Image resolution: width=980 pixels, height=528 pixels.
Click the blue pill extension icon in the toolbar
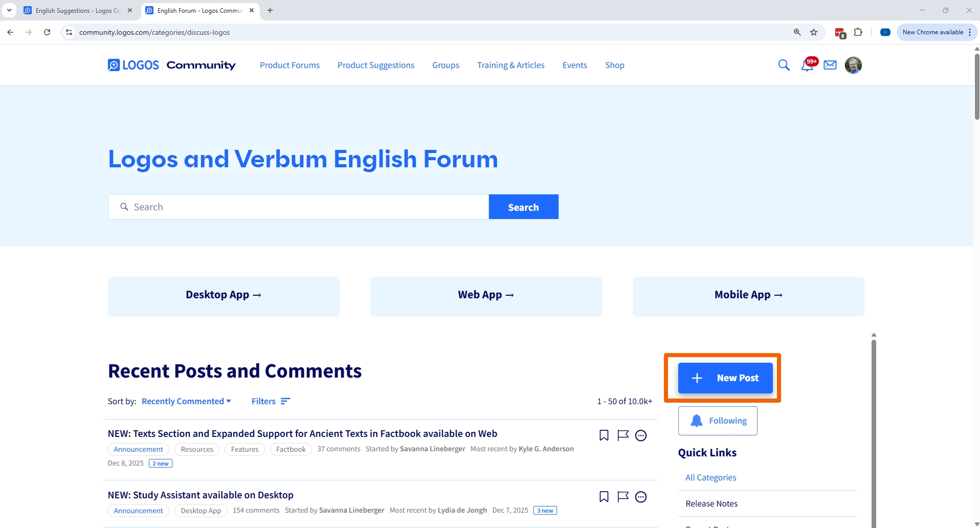[x=885, y=32]
